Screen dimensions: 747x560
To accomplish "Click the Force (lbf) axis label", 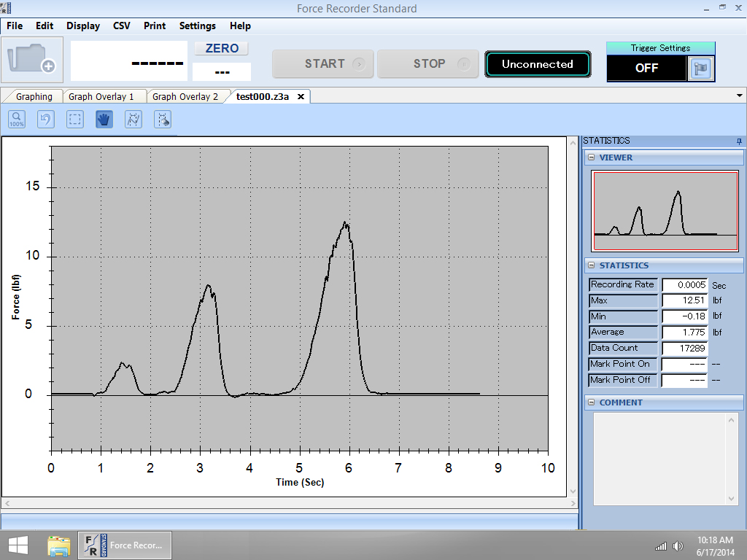I will pyautogui.click(x=16, y=297).
